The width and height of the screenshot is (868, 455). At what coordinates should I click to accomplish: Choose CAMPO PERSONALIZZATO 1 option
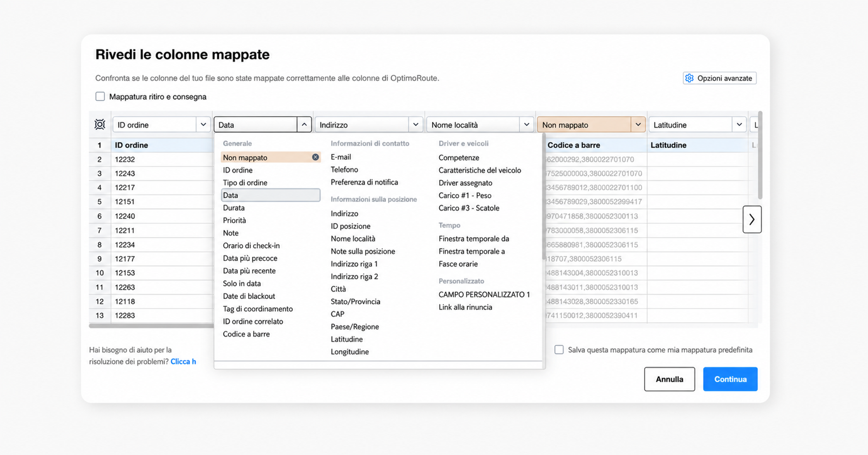point(484,295)
